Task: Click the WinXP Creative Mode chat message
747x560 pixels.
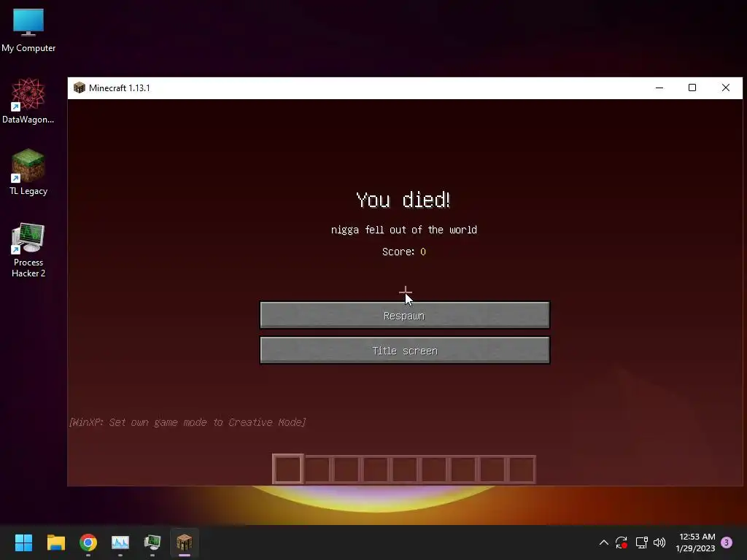Action: tap(187, 422)
